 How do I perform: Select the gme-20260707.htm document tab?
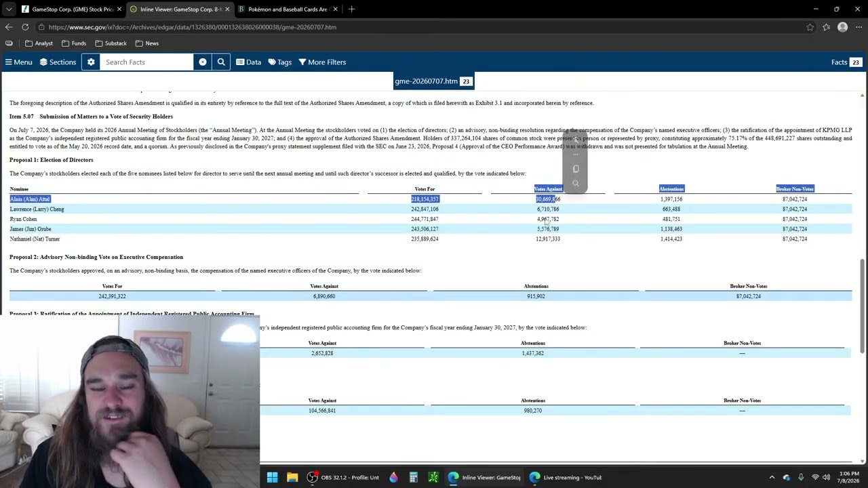[434, 81]
